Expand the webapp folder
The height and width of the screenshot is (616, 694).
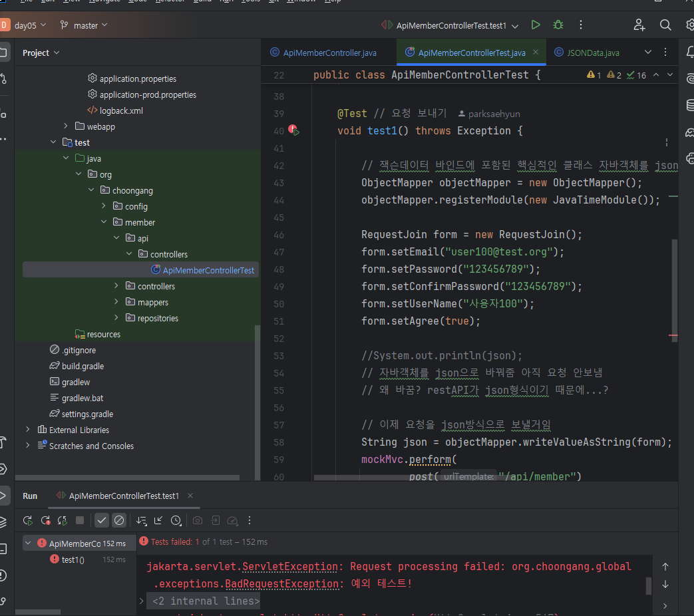[x=65, y=126]
